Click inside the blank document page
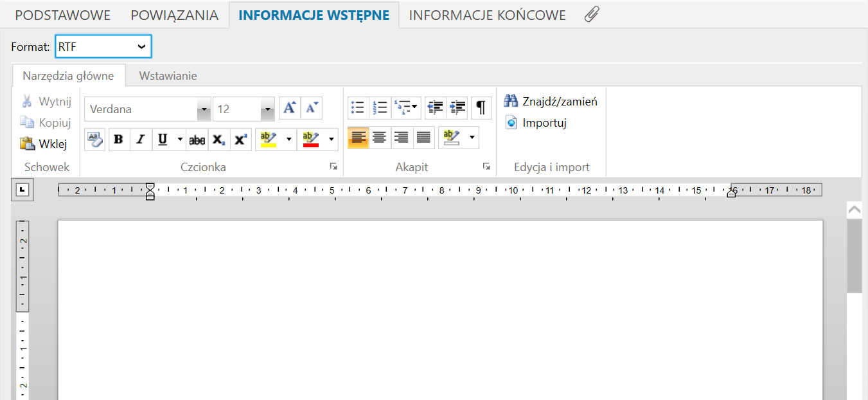868x400 pixels. [x=440, y=310]
